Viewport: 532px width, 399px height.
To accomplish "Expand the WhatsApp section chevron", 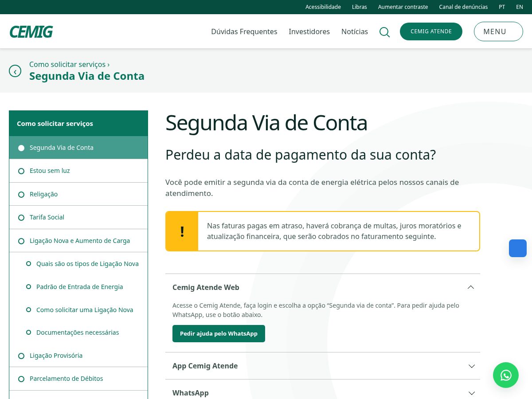I will pos(472,393).
